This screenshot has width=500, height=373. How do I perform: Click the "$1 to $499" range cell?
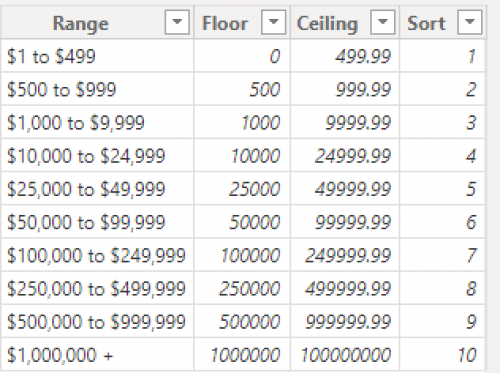click(x=97, y=56)
